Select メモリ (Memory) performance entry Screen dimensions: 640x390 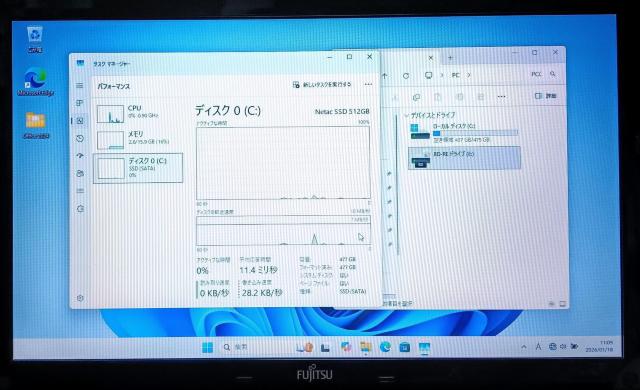(138, 139)
